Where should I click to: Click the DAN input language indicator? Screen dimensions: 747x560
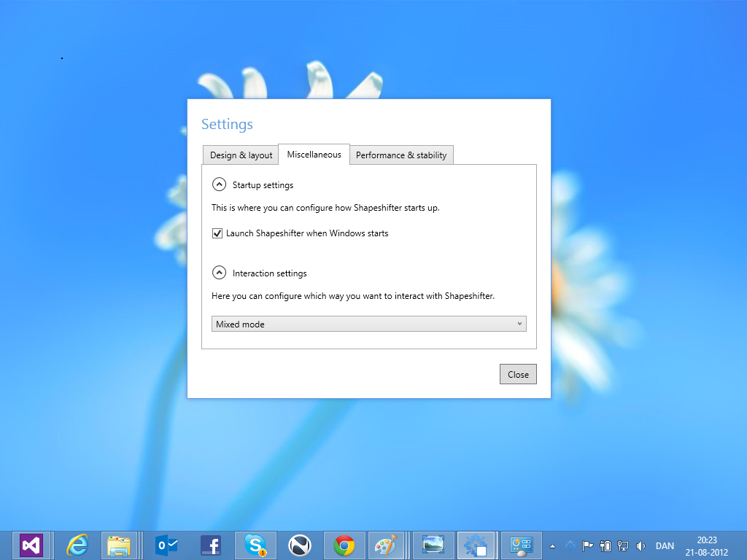coord(665,546)
